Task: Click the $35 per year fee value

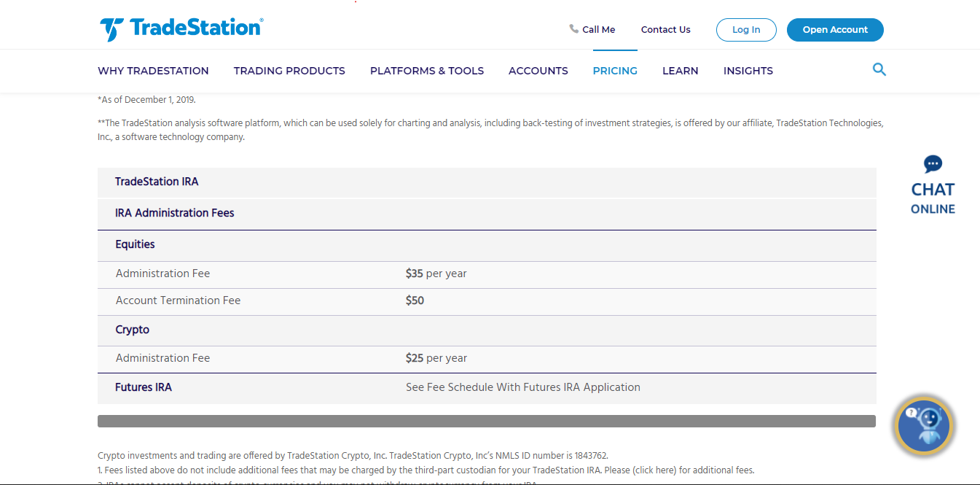Action: (x=436, y=273)
